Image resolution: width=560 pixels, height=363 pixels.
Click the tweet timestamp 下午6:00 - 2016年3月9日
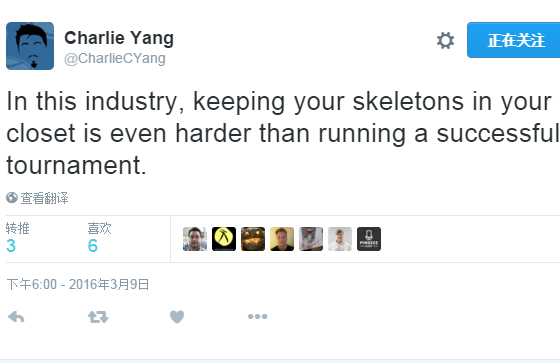(78, 284)
